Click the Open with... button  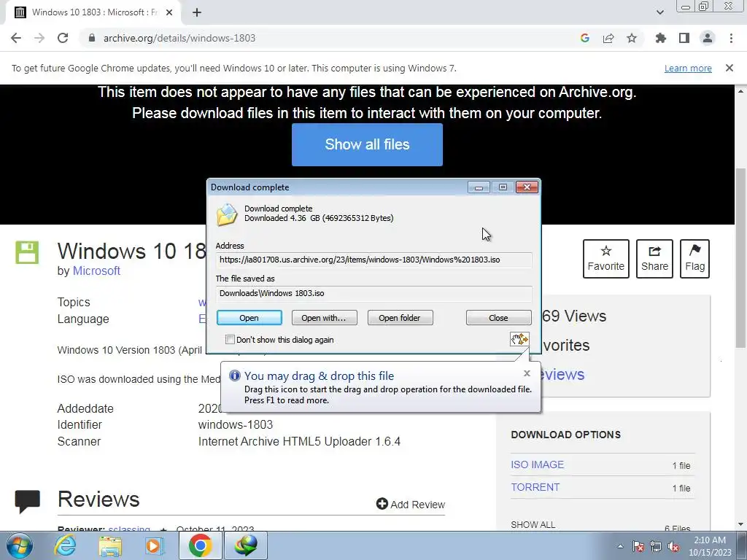click(324, 318)
